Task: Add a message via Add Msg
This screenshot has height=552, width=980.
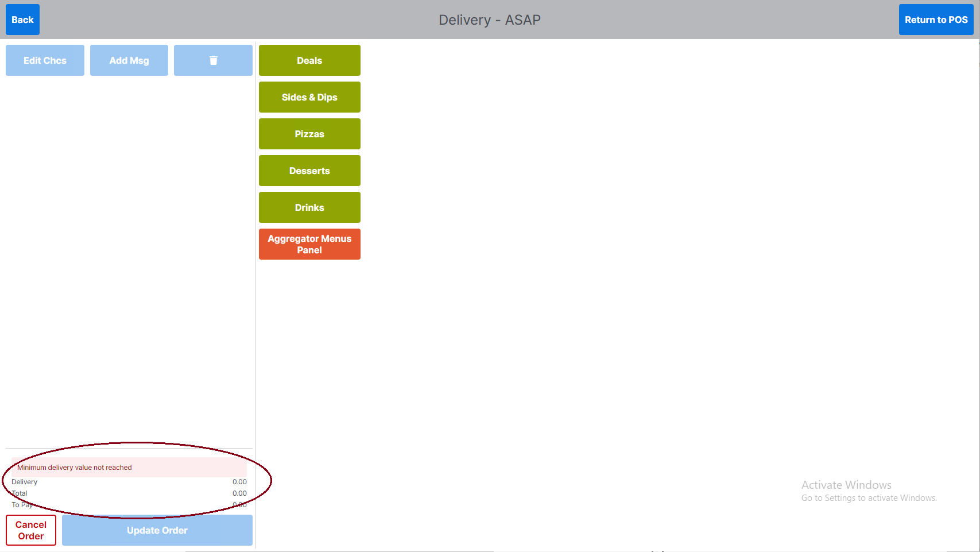Action: [129, 60]
